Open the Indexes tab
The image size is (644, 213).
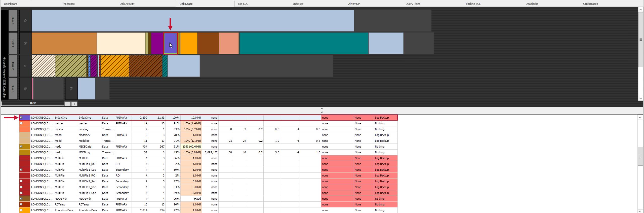tap(298, 4)
